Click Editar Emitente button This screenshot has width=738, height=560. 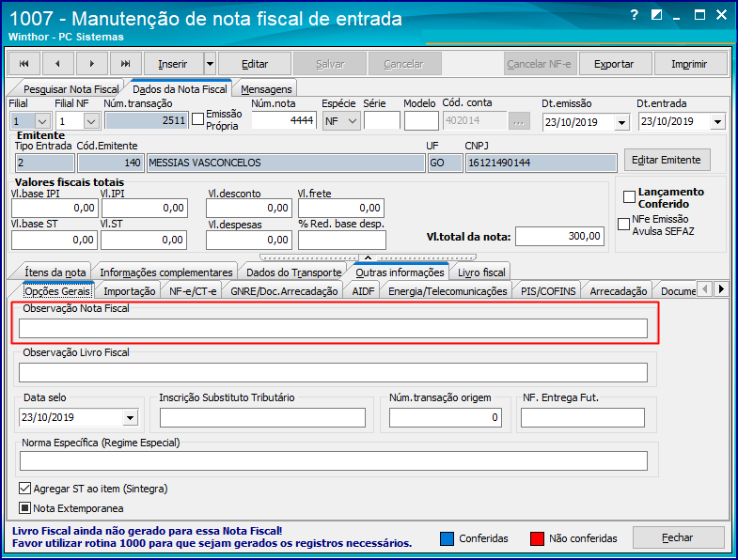tap(666, 160)
